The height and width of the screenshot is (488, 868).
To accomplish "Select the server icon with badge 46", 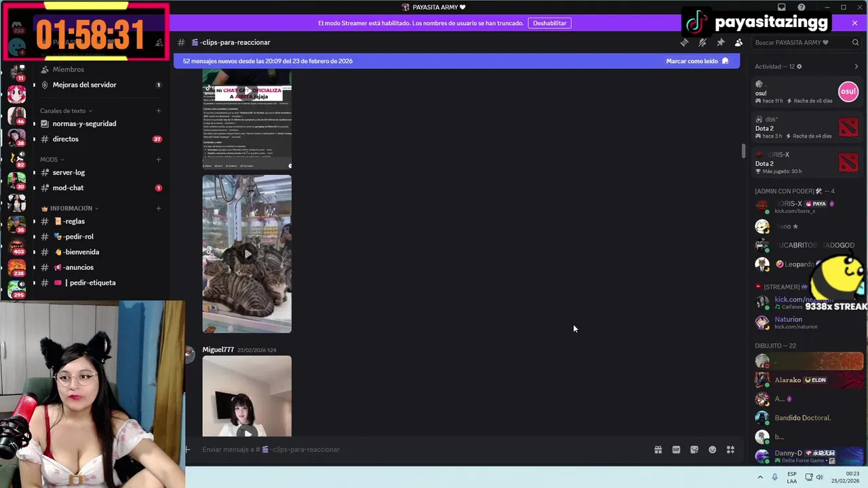I will tap(16, 115).
